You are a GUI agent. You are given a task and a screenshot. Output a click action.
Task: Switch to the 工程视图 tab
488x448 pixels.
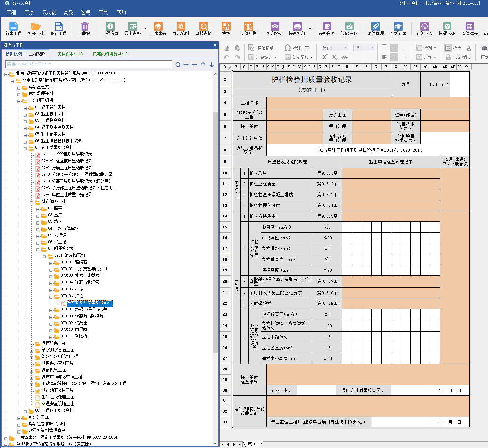[37, 54]
